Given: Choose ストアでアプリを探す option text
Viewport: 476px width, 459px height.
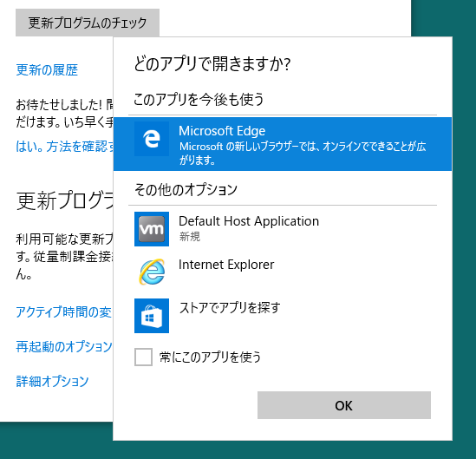Looking at the screenshot, I should (230, 308).
